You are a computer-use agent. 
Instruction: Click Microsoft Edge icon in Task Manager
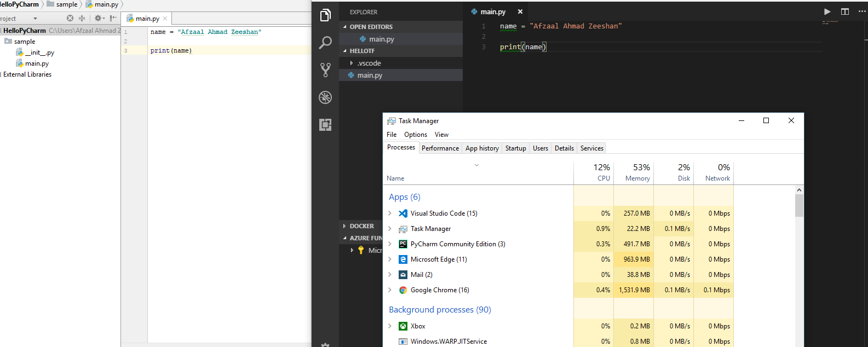403,259
